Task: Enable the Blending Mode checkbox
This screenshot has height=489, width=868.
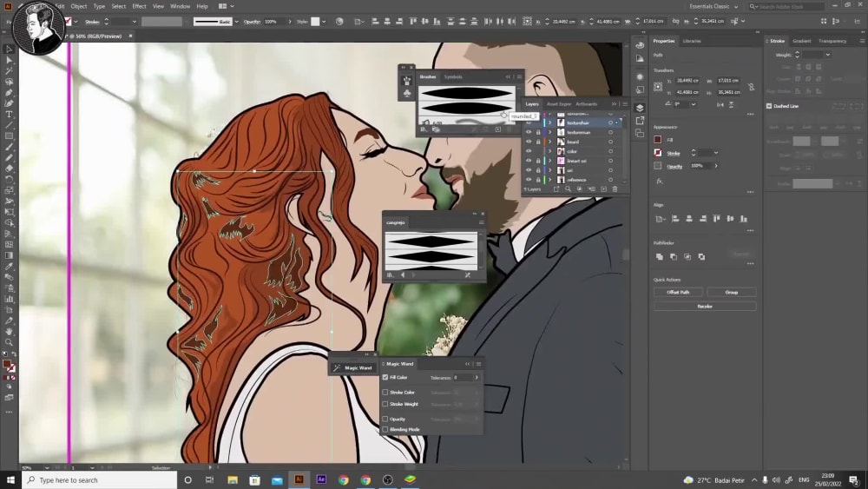Action: (x=385, y=429)
